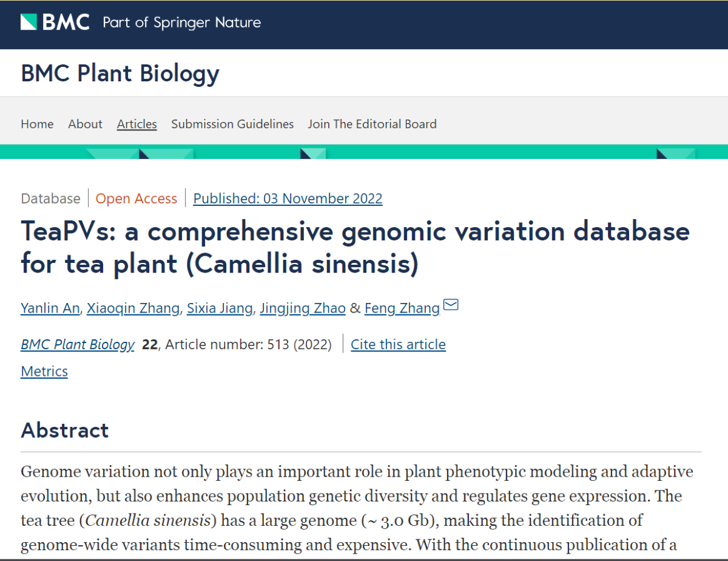Open the Home navigation item
The width and height of the screenshot is (728, 561).
37,124
